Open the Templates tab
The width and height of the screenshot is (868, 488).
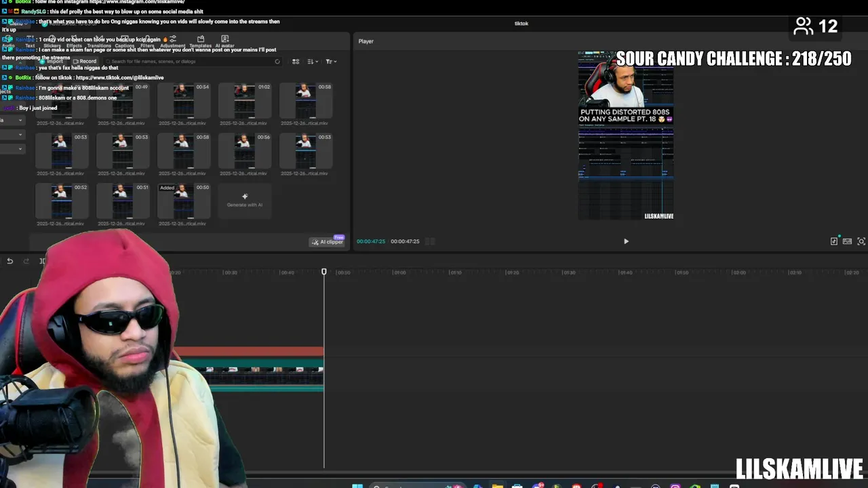pos(201,42)
